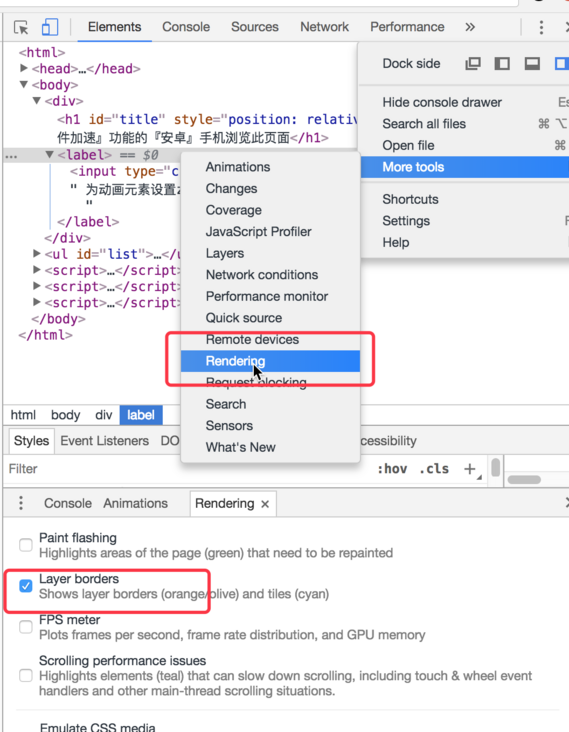This screenshot has height=732, width=569.
Task: Choose JavaScript Profiler menu item
Action: [270, 232]
